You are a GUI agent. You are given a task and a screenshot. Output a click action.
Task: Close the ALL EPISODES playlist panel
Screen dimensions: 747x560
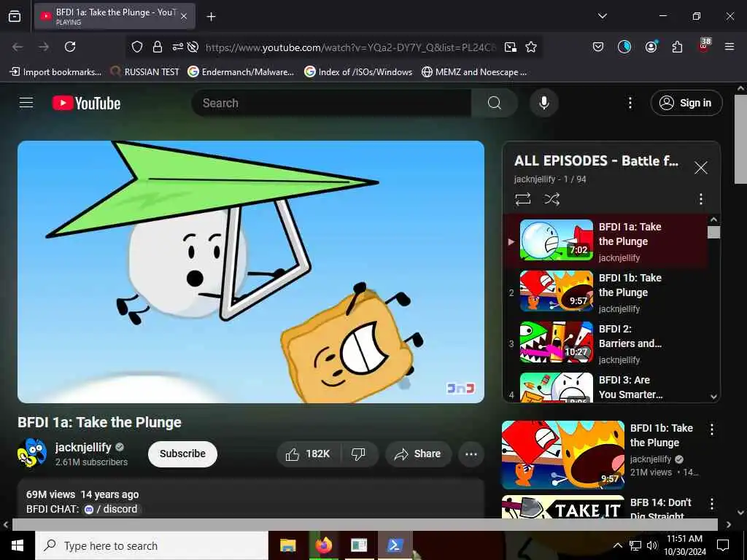(x=700, y=168)
